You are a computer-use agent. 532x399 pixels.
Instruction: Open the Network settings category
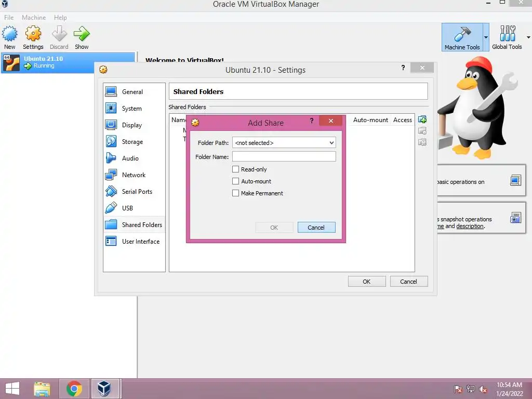coord(134,175)
